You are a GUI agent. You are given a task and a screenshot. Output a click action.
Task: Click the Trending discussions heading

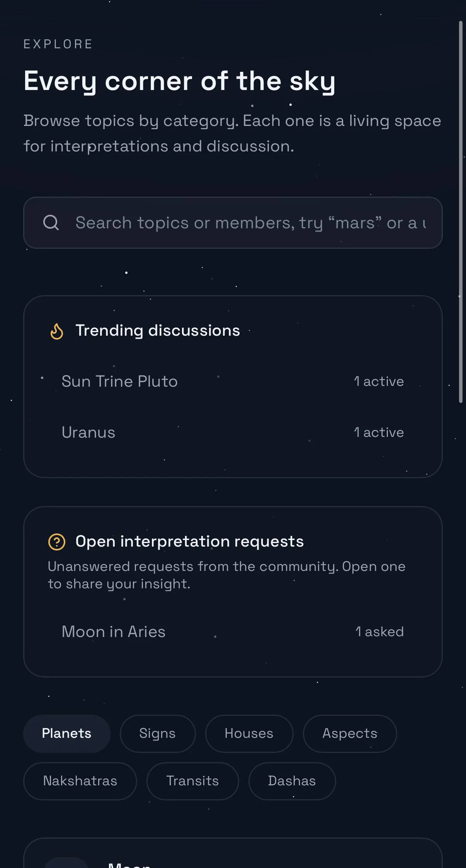(x=158, y=331)
